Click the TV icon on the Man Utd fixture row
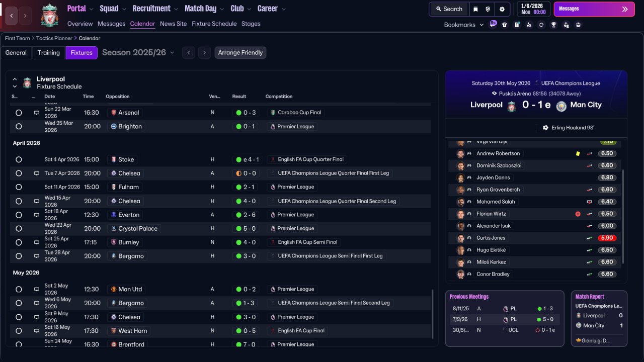 coord(37,289)
